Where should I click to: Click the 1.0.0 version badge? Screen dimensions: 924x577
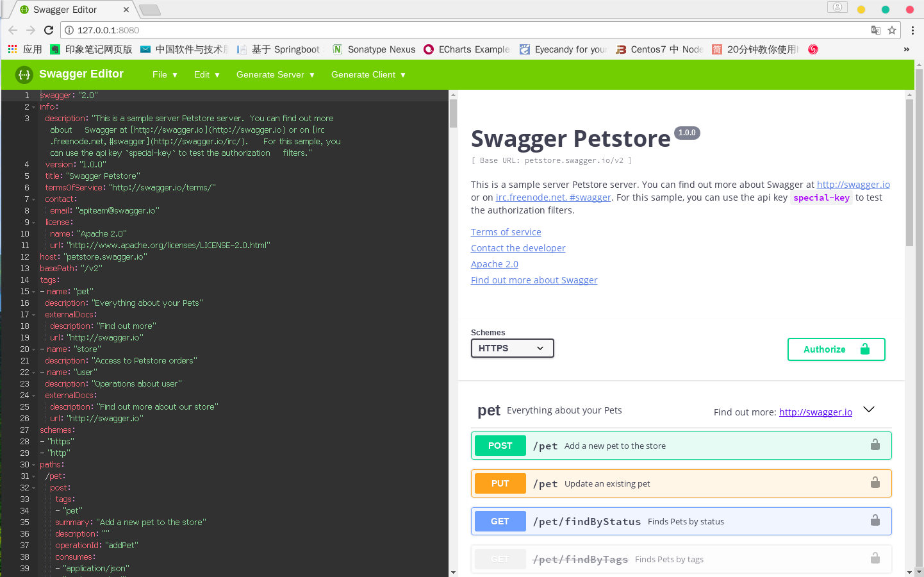pyautogui.click(x=687, y=133)
